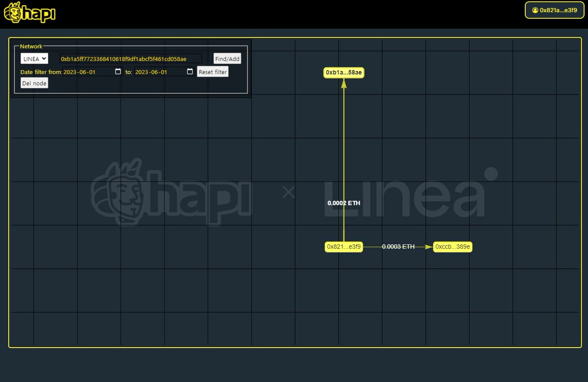This screenshot has height=382, width=588.
Task: Click the Date filter from field
Action: (93, 72)
